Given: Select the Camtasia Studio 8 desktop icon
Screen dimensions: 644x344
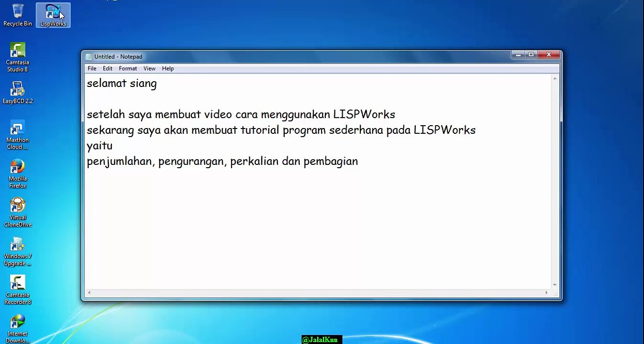Looking at the screenshot, I should coord(17,57).
